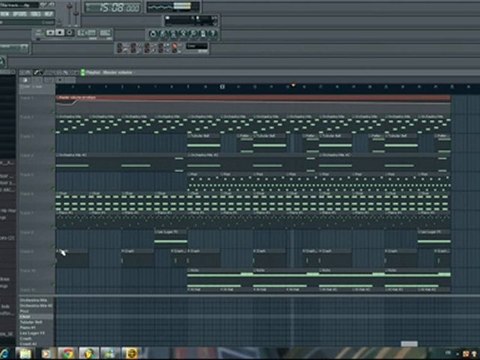Click the tempo display next to Record
This screenshot has height=360, width=480.
point(87,33)
